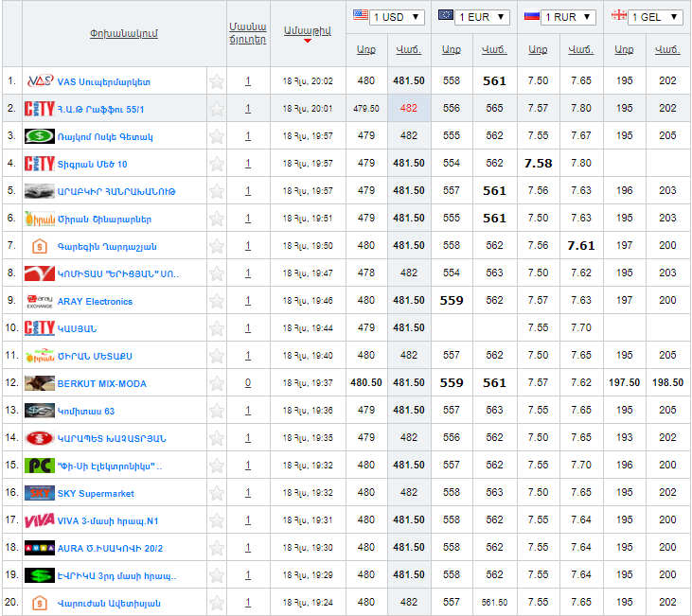Toggle the star for ARAY Electronics

tap(217, 301)
